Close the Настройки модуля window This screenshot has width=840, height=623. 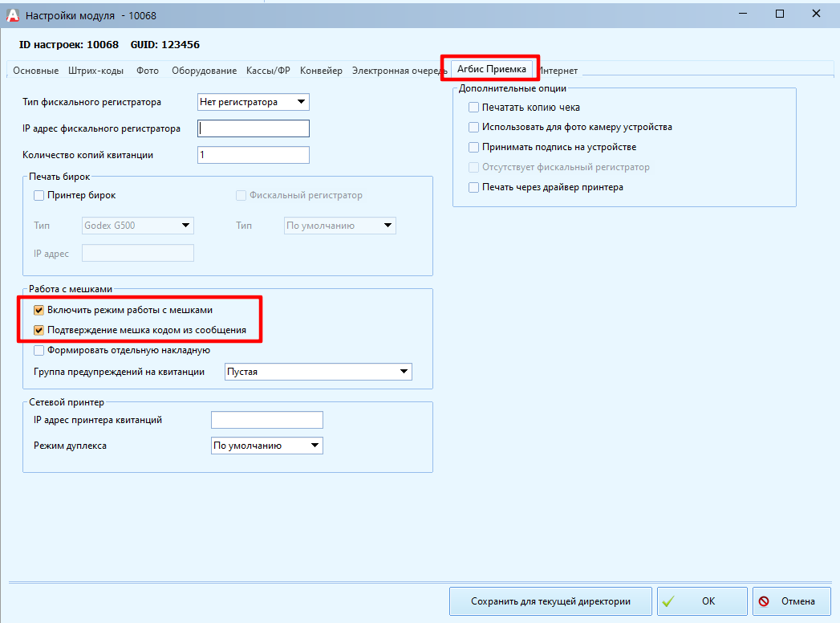(816, 14)
